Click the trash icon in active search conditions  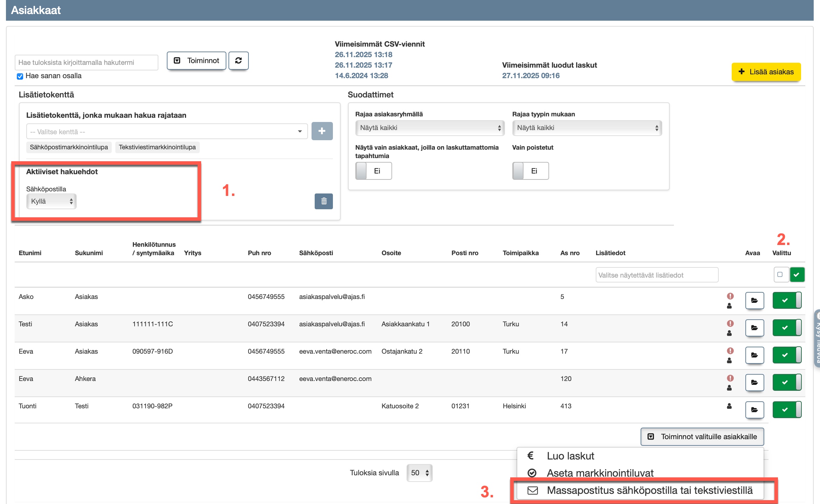pos(323,201)
